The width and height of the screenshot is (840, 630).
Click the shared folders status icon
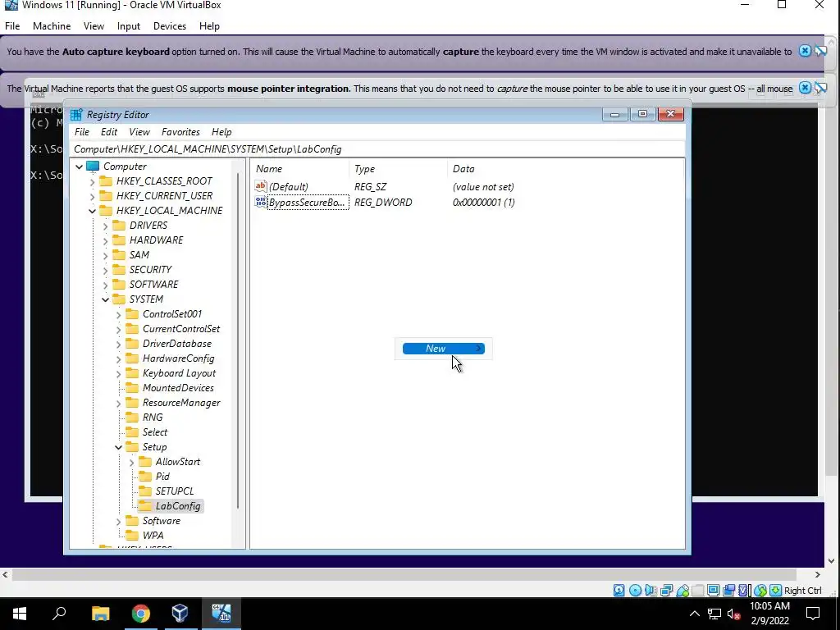coord(697,591)
